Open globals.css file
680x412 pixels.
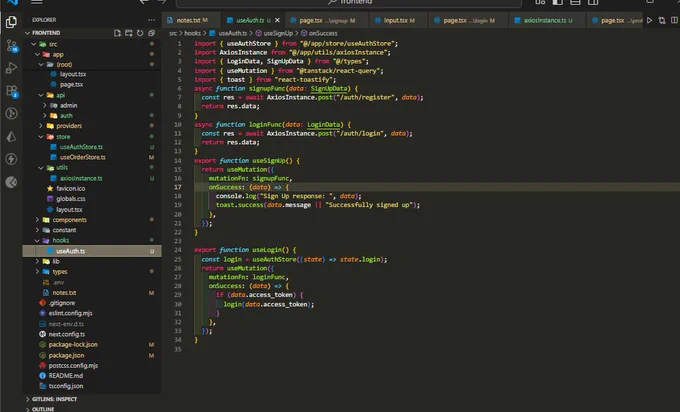(71, 199)
